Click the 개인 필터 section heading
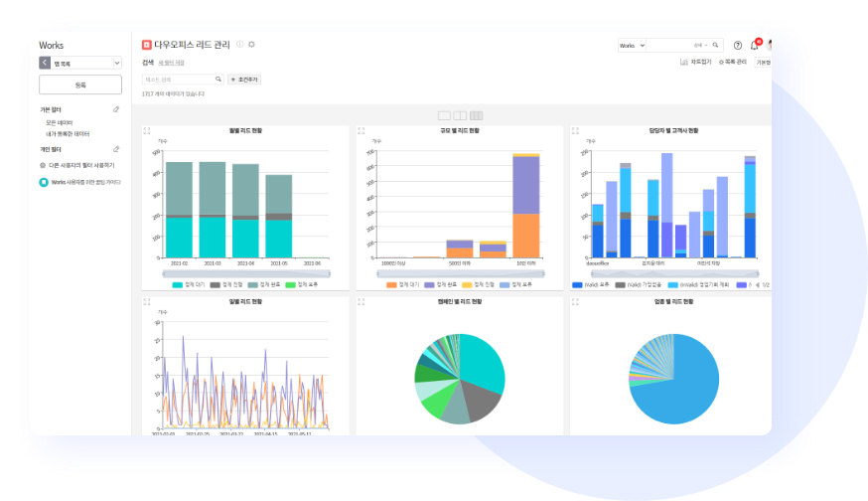Screen dimensions: 868x501 pyautogui.click(x=51, y=150)
